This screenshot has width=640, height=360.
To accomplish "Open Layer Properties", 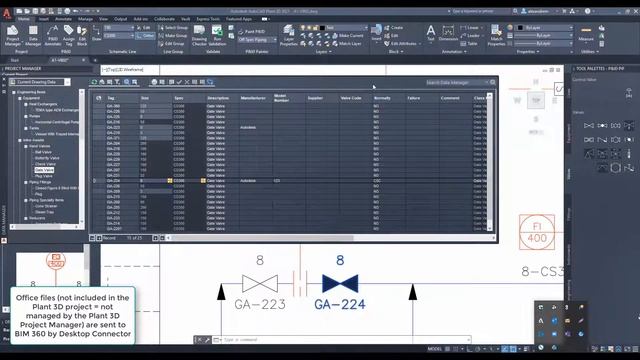I will tap(289, 35).
